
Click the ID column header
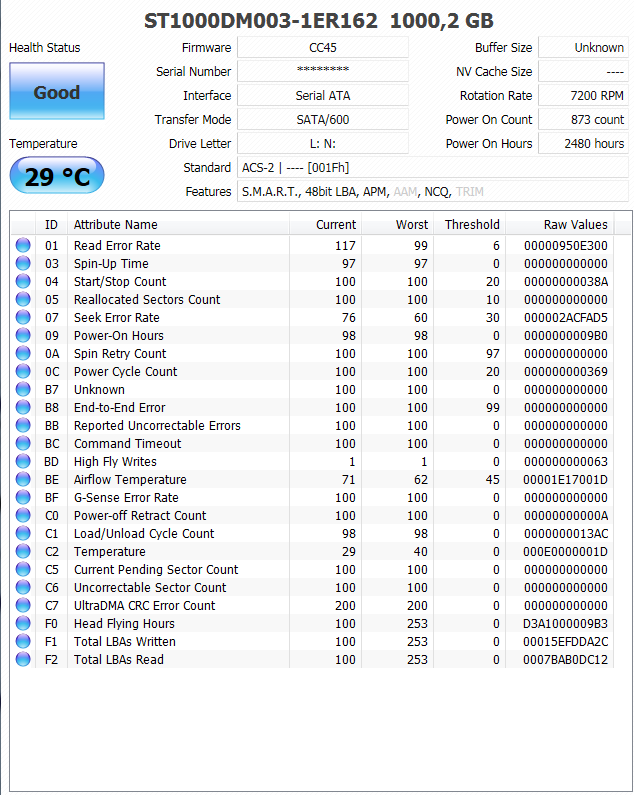tap(51, 224)
